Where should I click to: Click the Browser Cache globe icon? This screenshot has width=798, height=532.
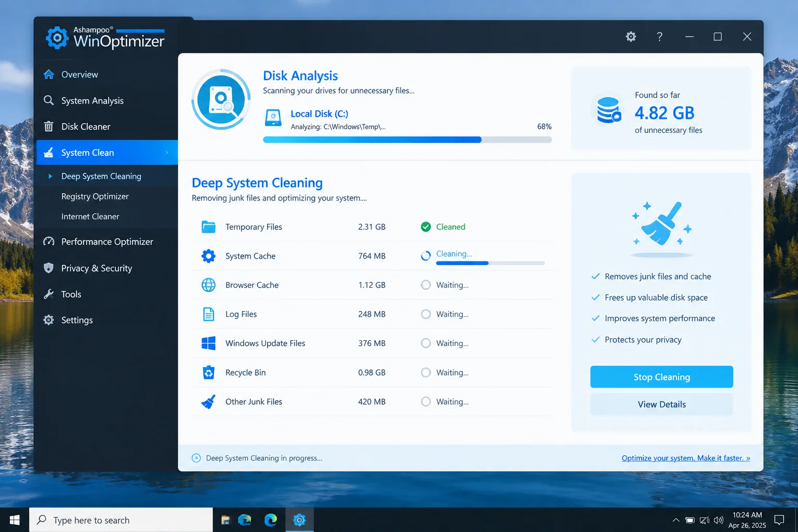click(208, 285)
